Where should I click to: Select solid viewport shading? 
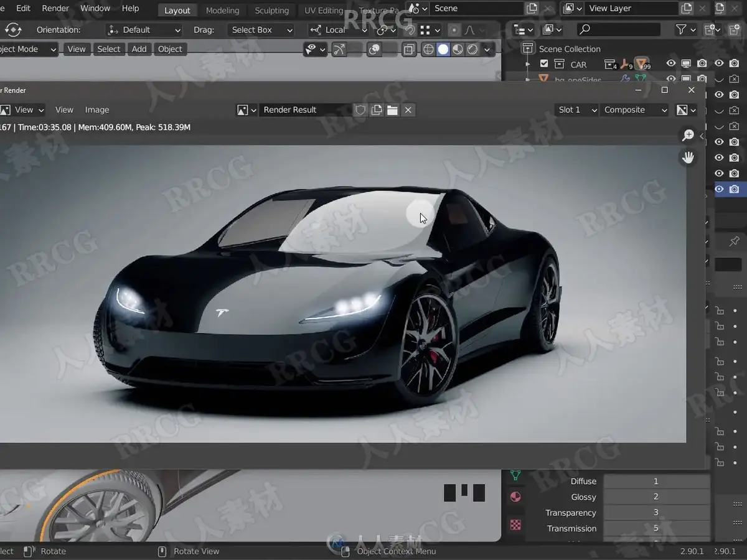click(x=443, y=50)
